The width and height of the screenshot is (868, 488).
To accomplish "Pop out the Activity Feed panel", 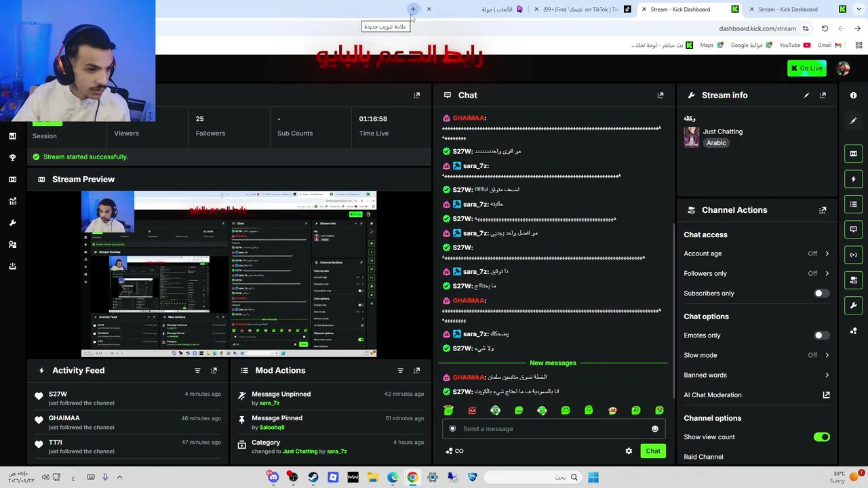I will (x=214, y=371).
